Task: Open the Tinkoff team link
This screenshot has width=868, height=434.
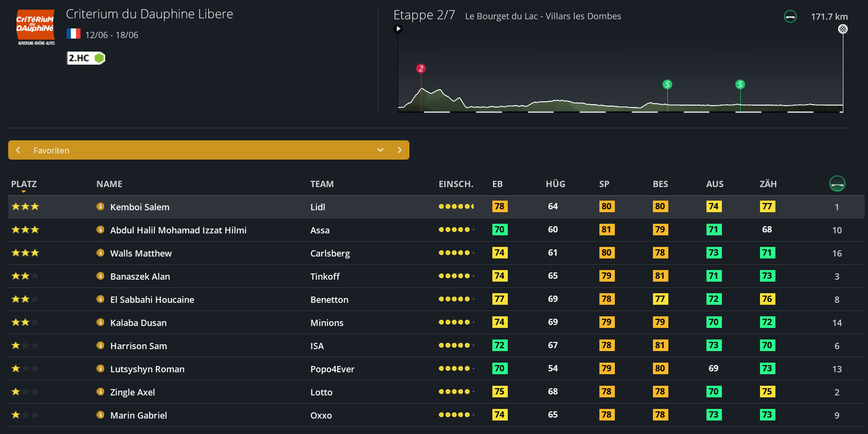Action: [x=325, y=276]
